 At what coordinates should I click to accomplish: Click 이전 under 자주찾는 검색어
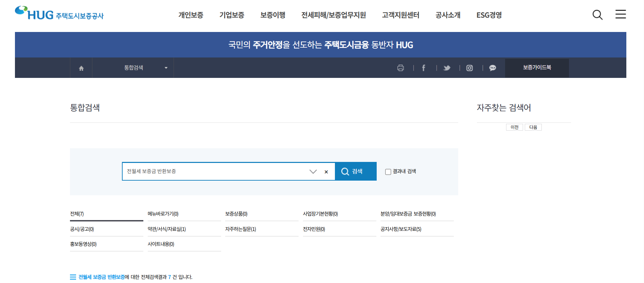pyautogui.click(x=515, y=127)
